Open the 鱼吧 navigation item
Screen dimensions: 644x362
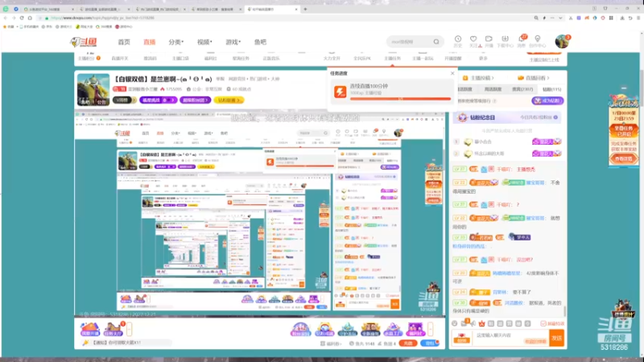pyautogui.click(x=260, y=42)
